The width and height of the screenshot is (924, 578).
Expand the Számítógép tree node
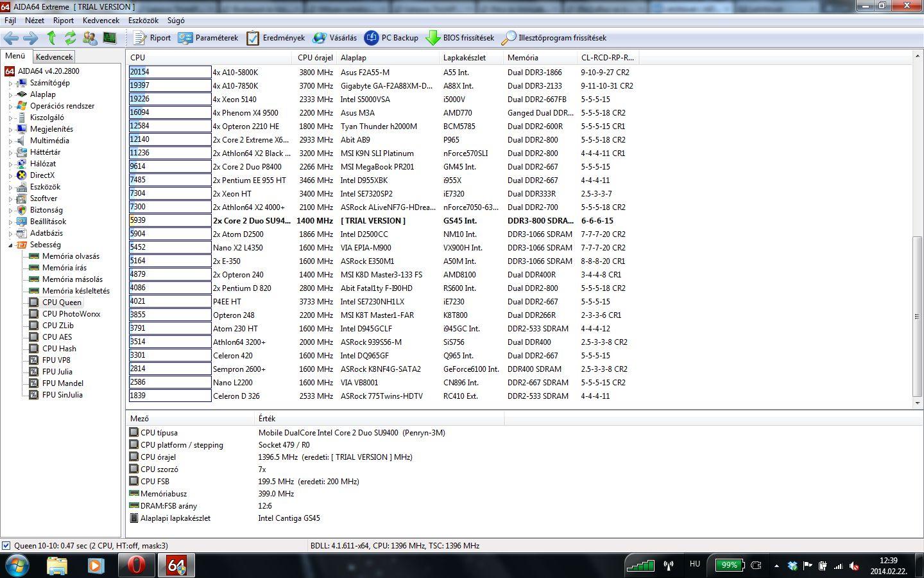tap(10, 83)
